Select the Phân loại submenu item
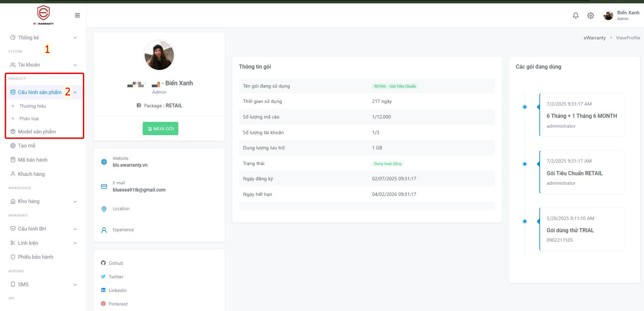The width and height of the screenshot is (644, 311). tap(29, 119)
